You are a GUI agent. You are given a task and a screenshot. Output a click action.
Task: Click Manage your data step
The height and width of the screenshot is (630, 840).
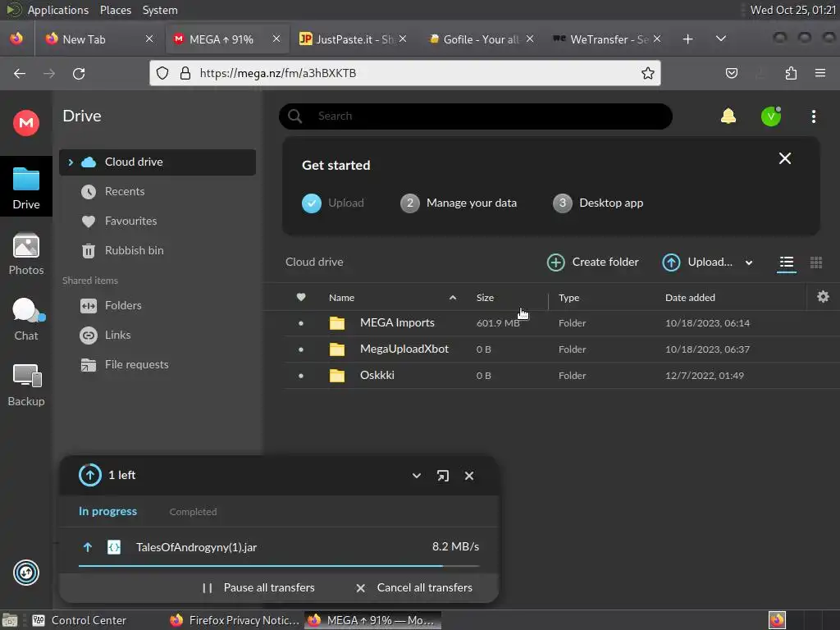[x=459, y=203]
